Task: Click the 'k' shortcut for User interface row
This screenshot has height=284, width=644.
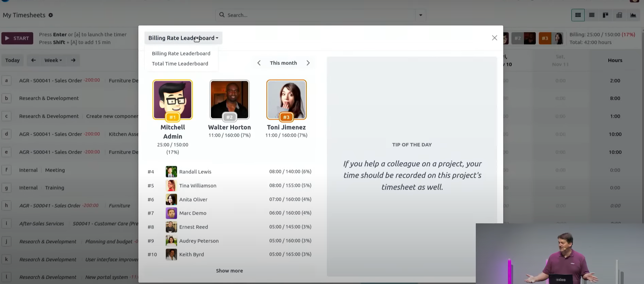Action: click(x=6, y=260)
